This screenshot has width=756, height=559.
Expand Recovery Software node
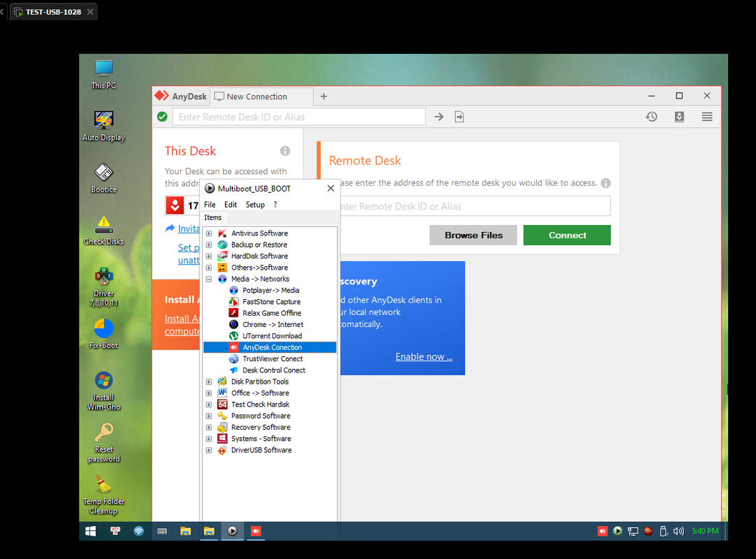point(209,428)
